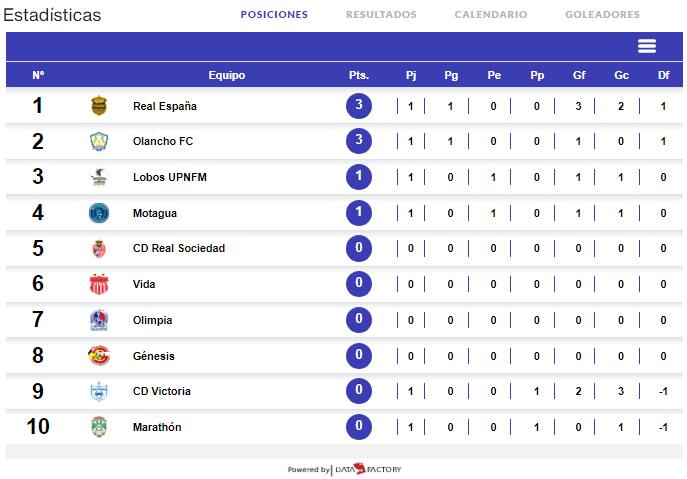Click the Lobos UPNFM team logo
Image resolution: width=687 pixels, height=479 pixels.
(98, 177)
